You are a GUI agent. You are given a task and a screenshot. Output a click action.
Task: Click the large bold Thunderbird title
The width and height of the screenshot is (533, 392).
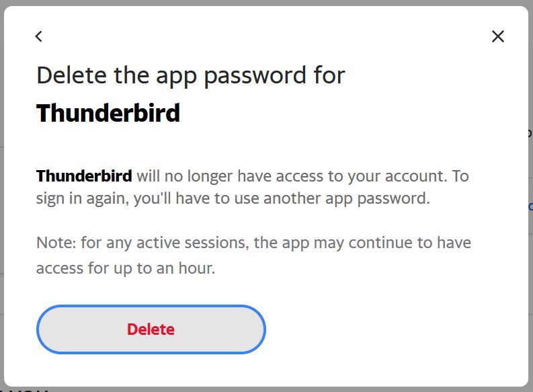[108, 113]
